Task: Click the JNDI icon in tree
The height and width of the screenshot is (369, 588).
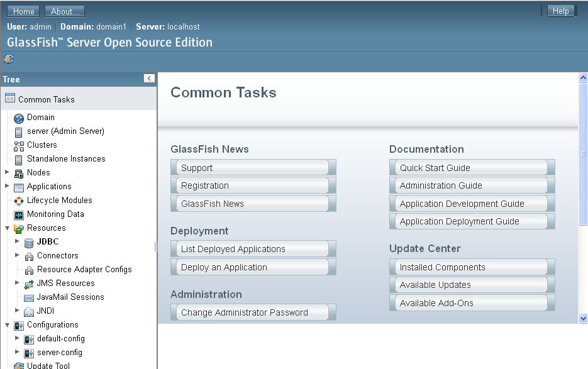Action: 29,312
